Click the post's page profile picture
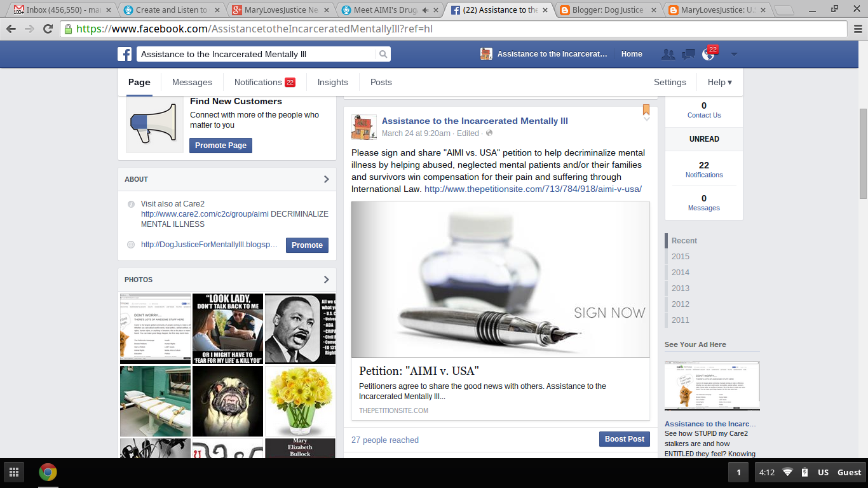The image size is (868, 488). click(364, 127)
